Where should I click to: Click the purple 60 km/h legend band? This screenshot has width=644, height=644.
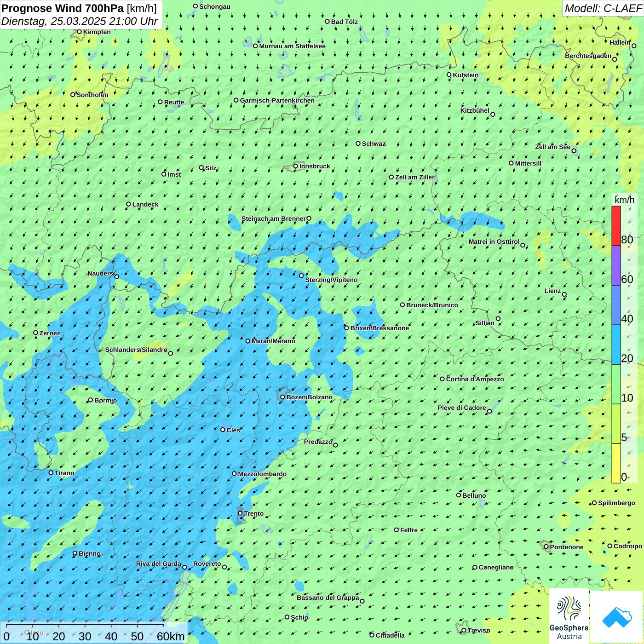[x=616, y=265]
